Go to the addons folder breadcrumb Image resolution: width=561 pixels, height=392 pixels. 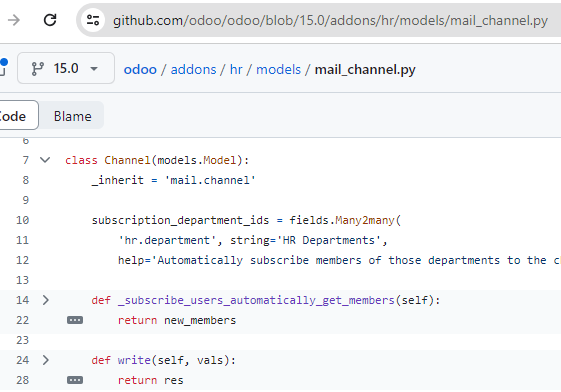[194, 69]
